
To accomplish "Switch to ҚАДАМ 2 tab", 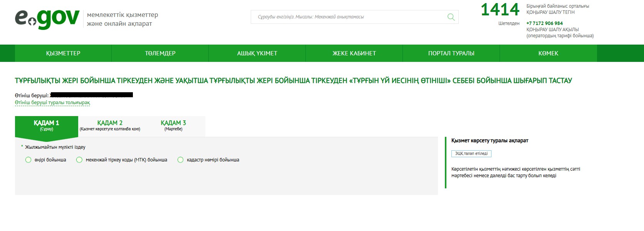I will 110,126.
